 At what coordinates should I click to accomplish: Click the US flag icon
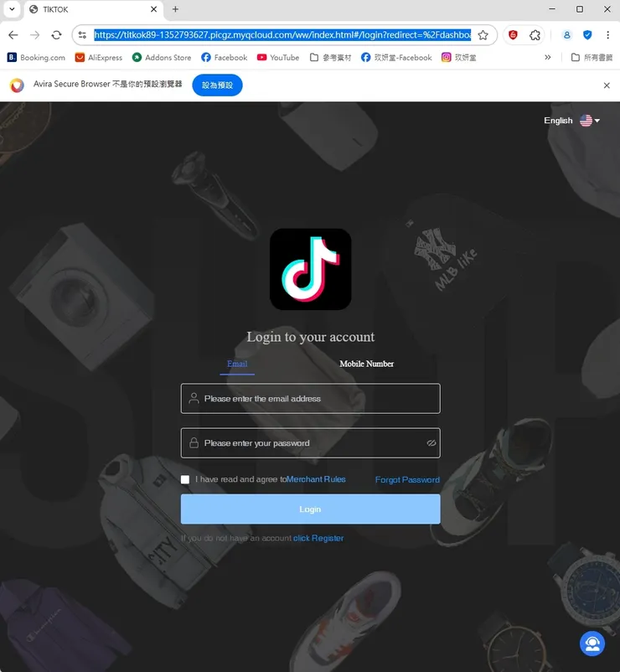(586, 121)
